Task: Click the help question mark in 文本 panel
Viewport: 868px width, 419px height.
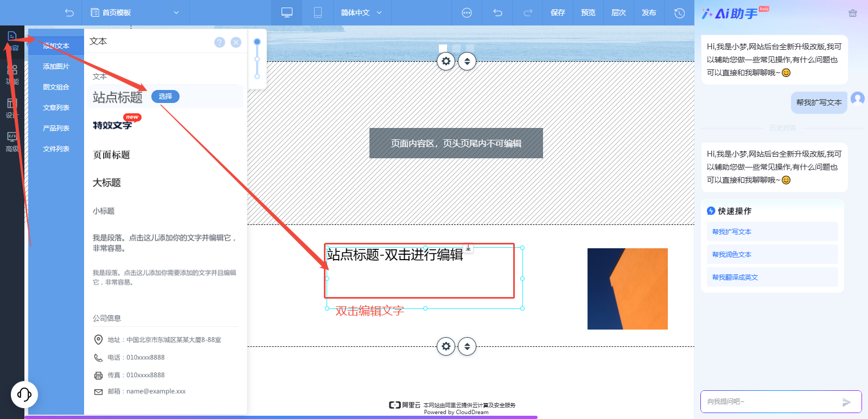Action: tap(220, 42)
